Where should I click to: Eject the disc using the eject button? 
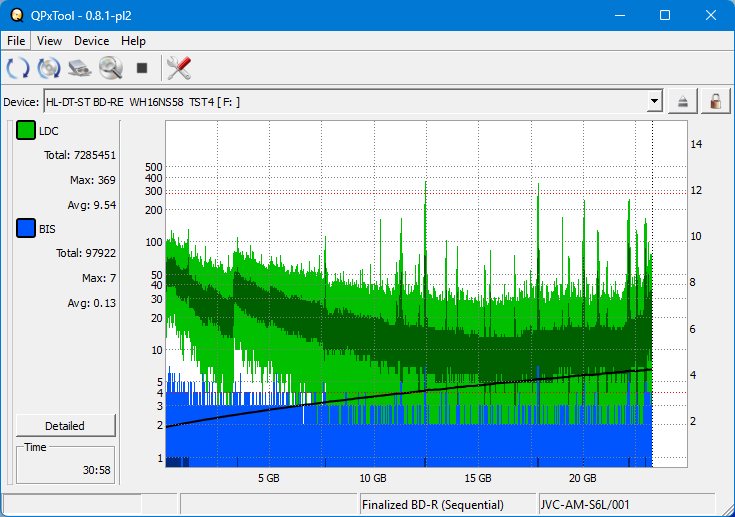[683, 102]
